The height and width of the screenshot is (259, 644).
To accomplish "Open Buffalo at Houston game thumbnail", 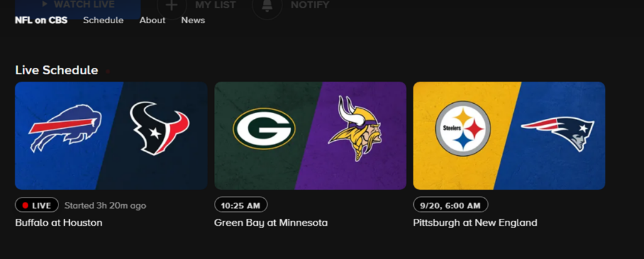I will (x=111, y=135).
